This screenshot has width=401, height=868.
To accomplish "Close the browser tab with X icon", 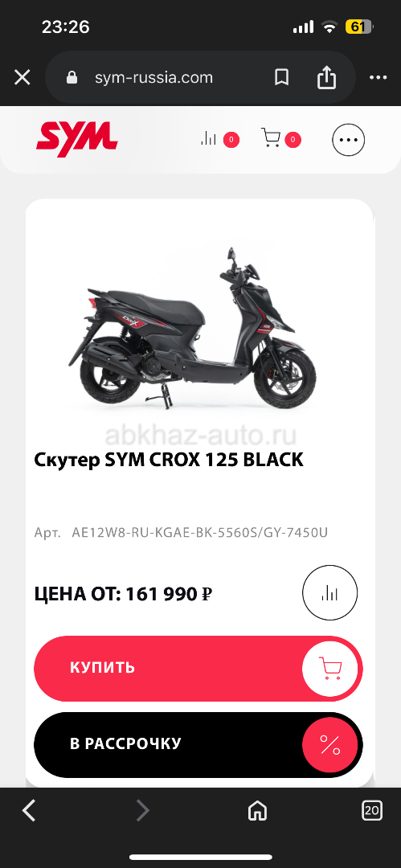I will [23, 77].
